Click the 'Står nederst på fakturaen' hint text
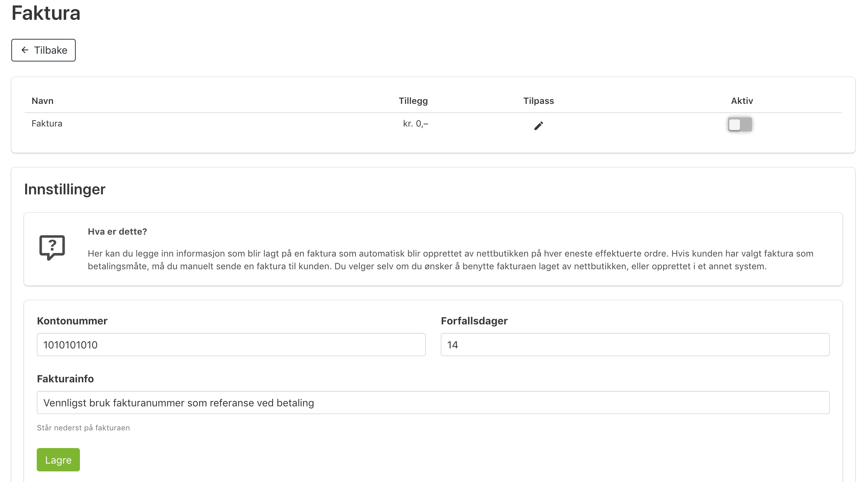The image size is (868, 482). (83, 428)
